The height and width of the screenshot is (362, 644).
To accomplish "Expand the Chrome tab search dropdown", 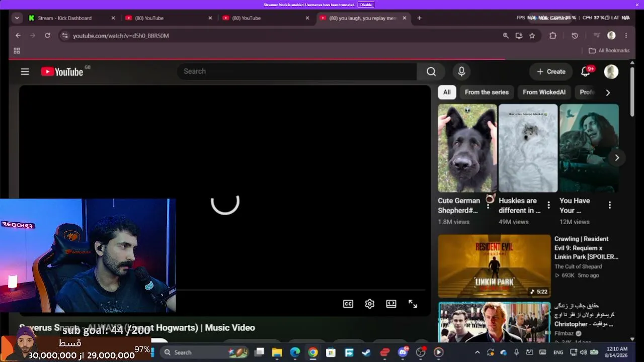I will [17, 18].
